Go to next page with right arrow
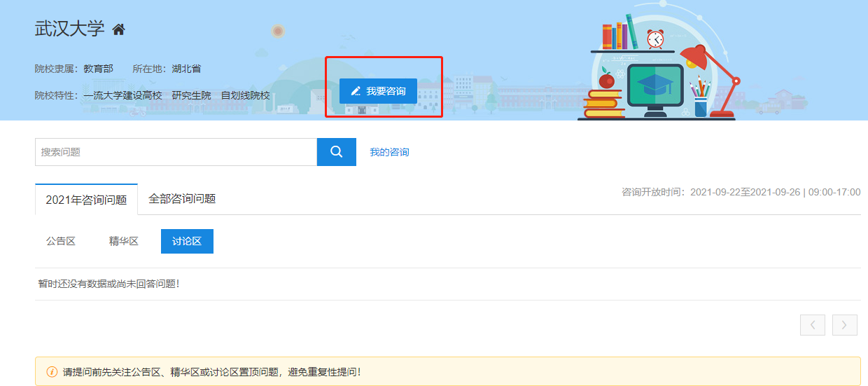Screen dimensions: 868x386 [845, 325]
